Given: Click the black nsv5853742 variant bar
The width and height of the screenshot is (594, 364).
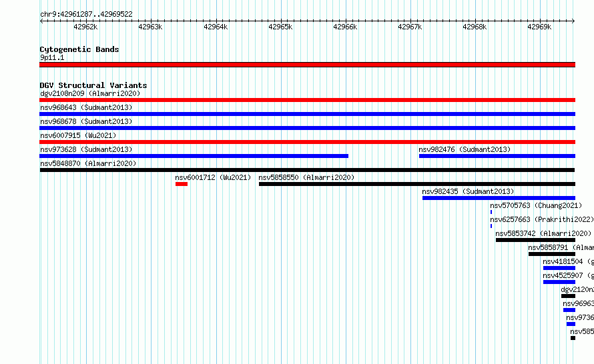Looking at the screenshot, I should click(536, 240).
